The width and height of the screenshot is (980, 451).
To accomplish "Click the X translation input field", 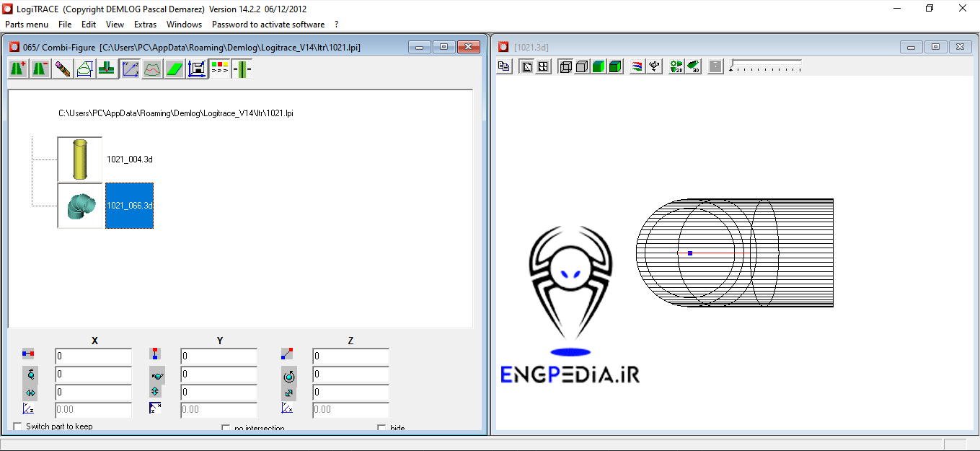I will click(93, 356).
